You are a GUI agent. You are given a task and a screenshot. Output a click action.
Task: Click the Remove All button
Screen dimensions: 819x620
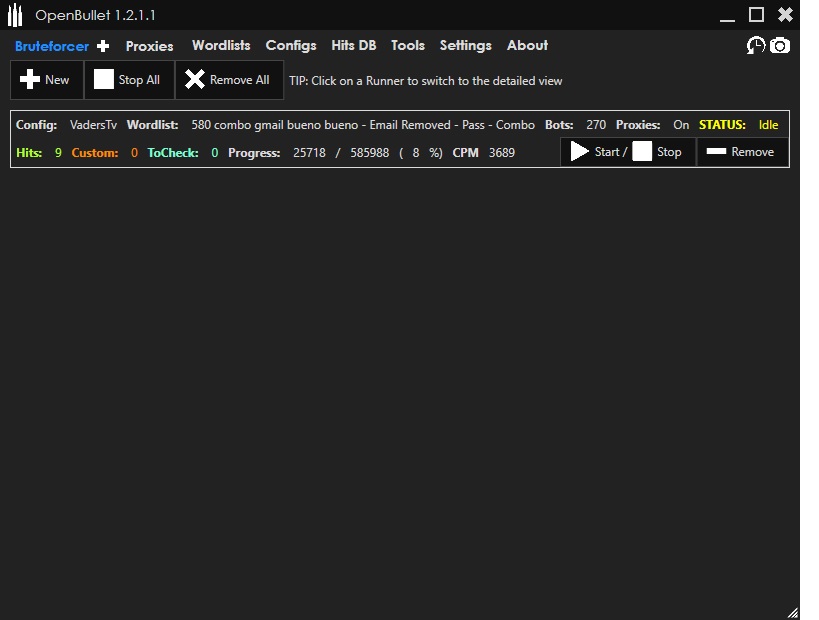pyautogui.click(x=229, y=80)
